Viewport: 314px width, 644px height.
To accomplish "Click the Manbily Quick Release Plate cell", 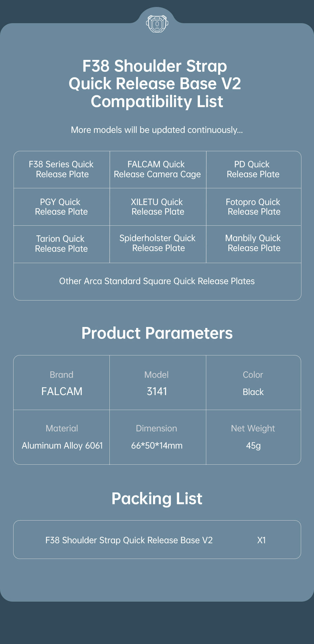I will [x=254, y=243].
